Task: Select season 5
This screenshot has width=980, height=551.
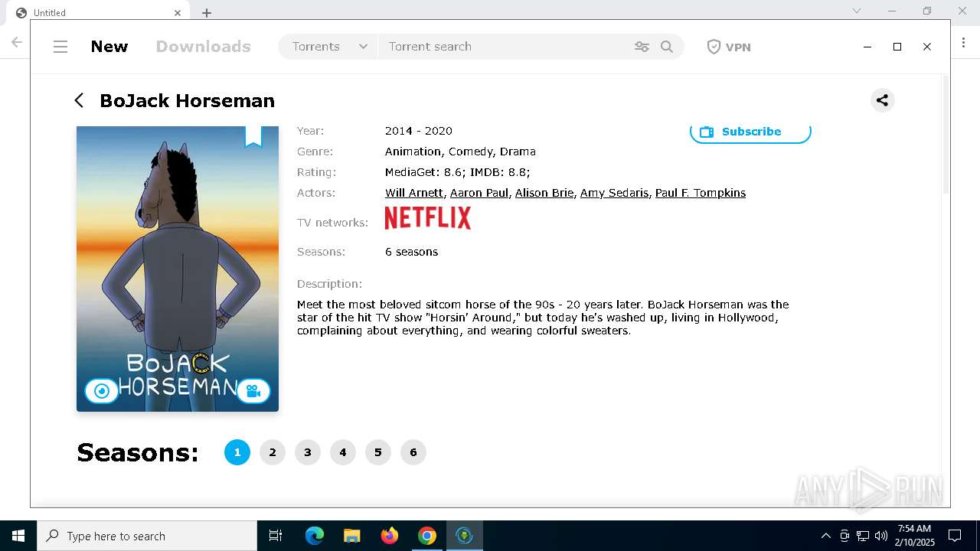Action: (378, 452)
